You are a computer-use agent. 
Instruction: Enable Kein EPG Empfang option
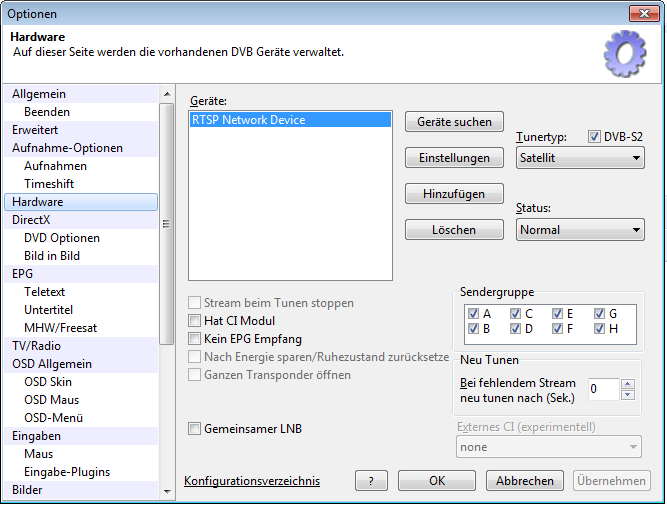[195, 339]
